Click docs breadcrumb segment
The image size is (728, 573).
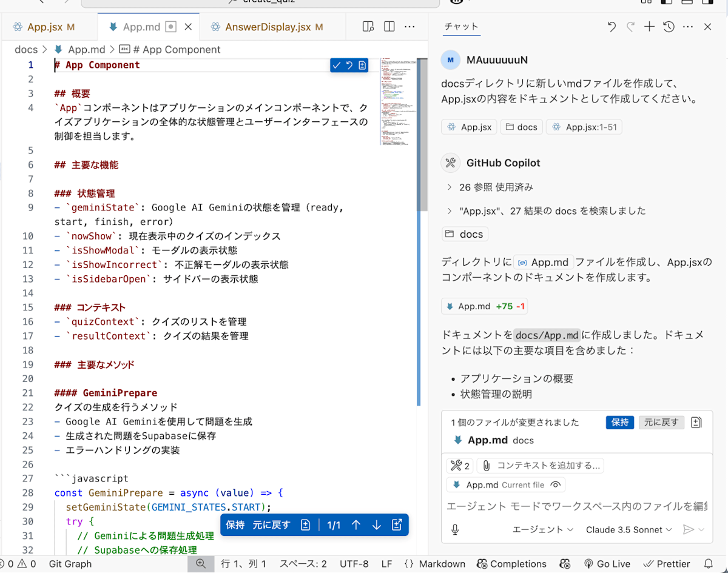[x=26, y=50]
